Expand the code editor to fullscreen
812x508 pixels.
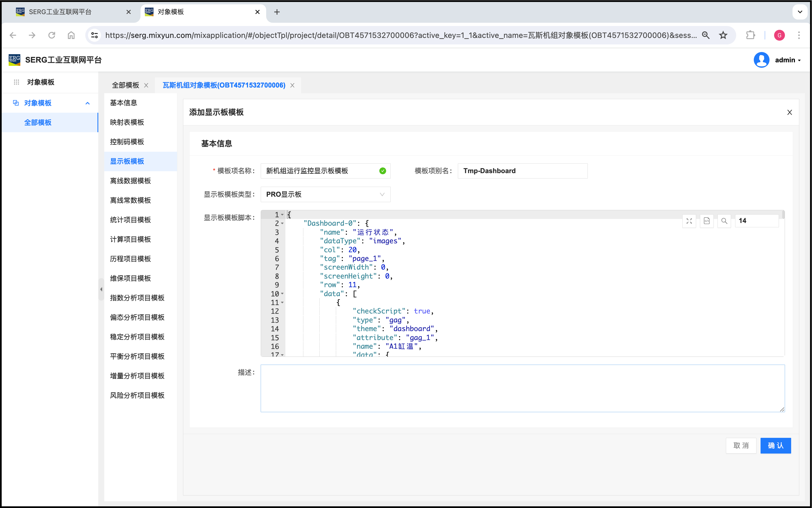[689, 221]
